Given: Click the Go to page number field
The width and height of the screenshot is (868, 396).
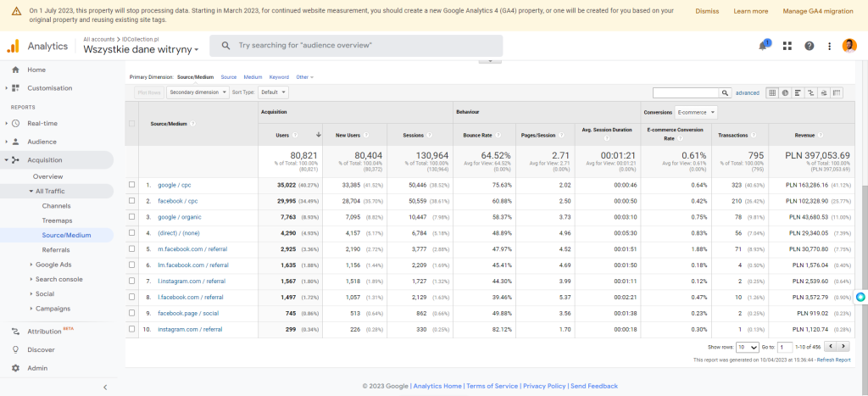Looking at the screenshot, I should (784, 348).
